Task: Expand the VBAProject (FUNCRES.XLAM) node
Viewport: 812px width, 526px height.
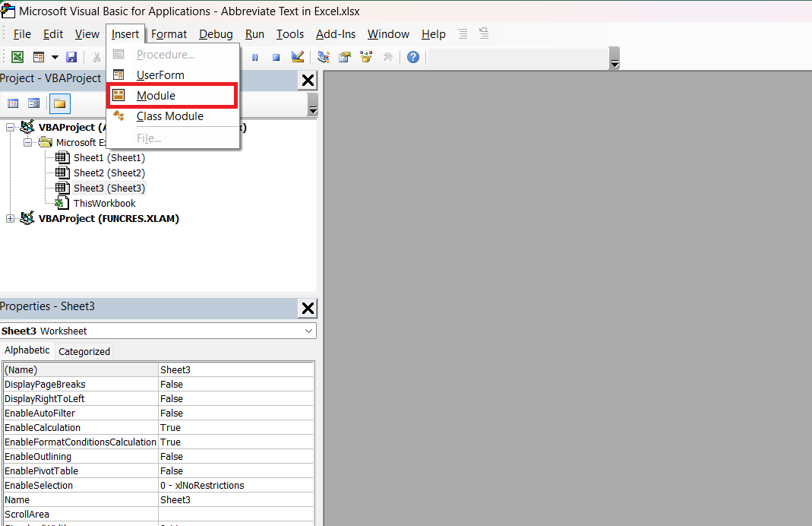Action: point(10,218)
